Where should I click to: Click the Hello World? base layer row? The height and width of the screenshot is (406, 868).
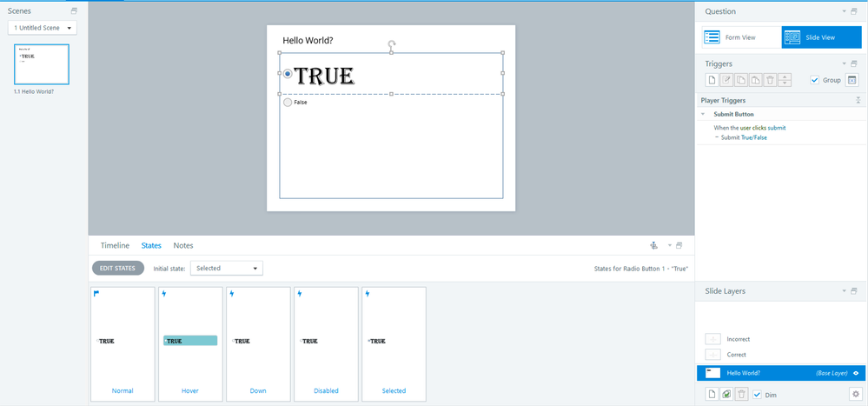(x=780, y=373)
